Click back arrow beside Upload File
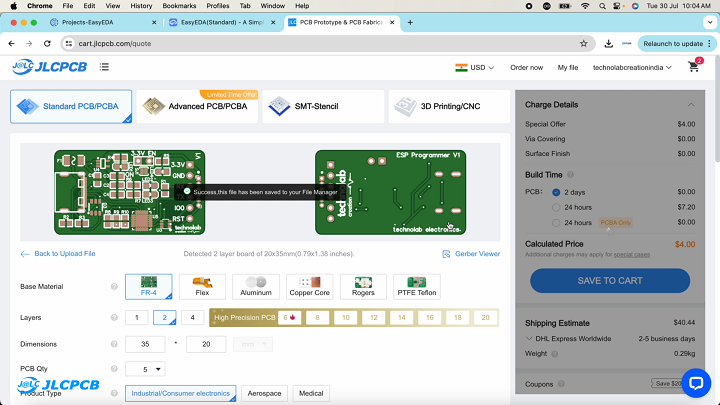720x405 pixels. tap(25, 254)
